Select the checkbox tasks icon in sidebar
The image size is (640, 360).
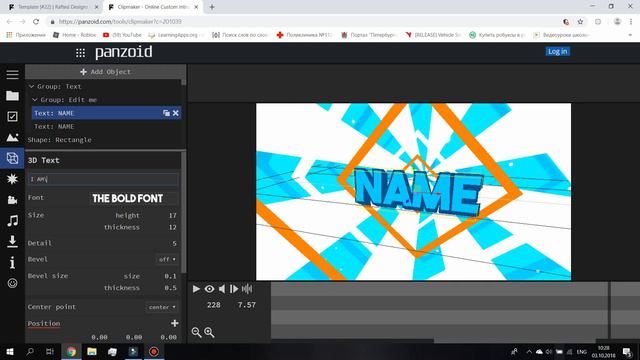[12, 116]
